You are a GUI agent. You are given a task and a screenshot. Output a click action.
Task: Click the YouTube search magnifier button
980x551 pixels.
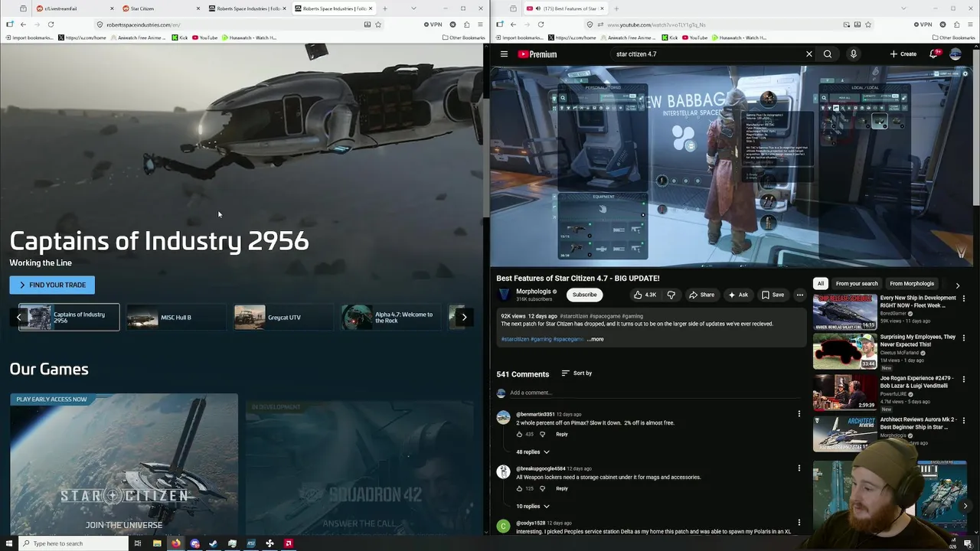tap(828, 54)
